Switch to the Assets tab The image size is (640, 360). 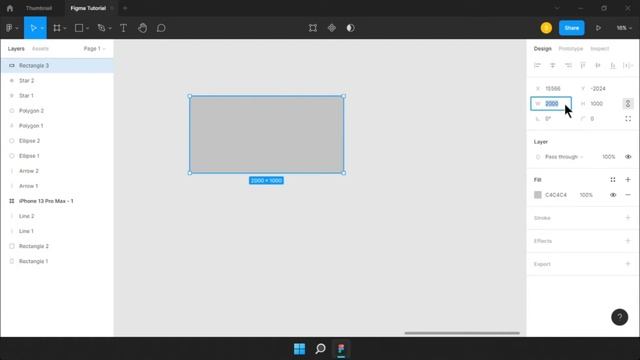[40, 49]
